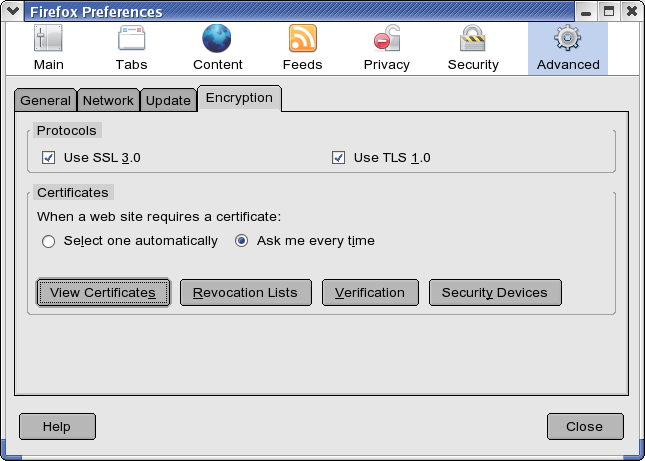Click the View Certificates button
Image resolution: width=645 pixels, height=461 pixels.
[103, 292]
